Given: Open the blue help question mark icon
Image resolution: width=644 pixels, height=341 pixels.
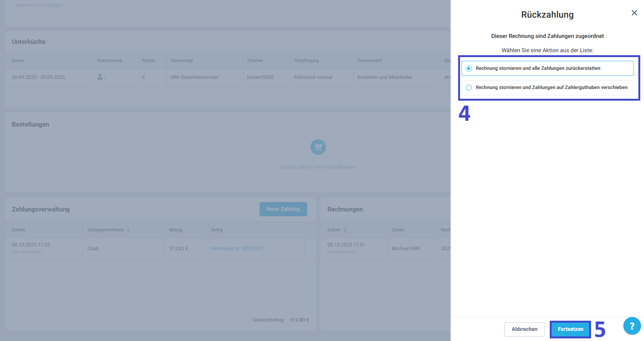Looking at the screenshot, I should pyautogui.click(x=632, y=326).
